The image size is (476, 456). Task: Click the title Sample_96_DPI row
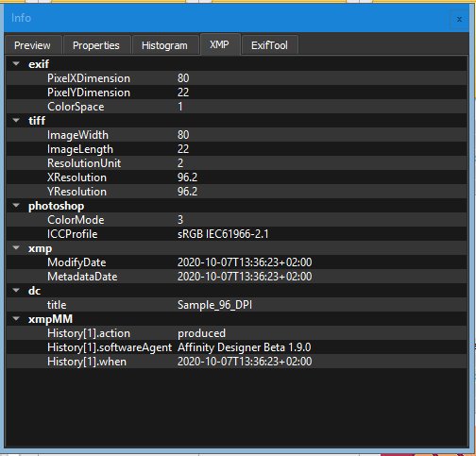(x=236, y=305)
